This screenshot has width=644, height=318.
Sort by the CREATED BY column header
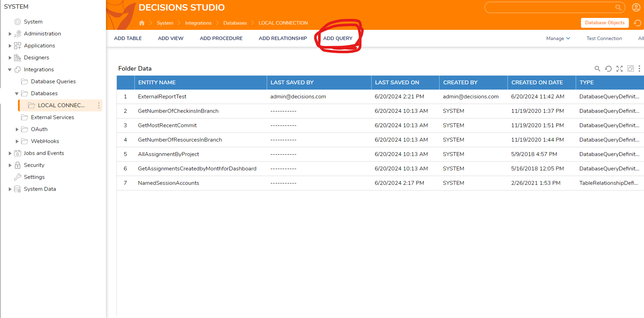473,83
